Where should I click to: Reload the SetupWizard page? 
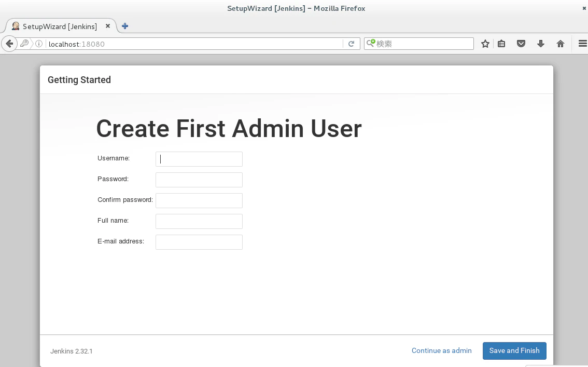[352, 43]
